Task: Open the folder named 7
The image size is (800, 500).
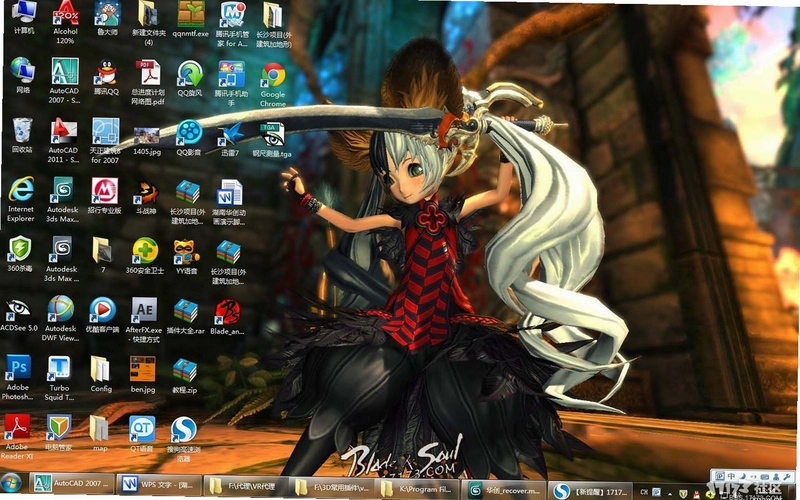Action: [103, 255]
